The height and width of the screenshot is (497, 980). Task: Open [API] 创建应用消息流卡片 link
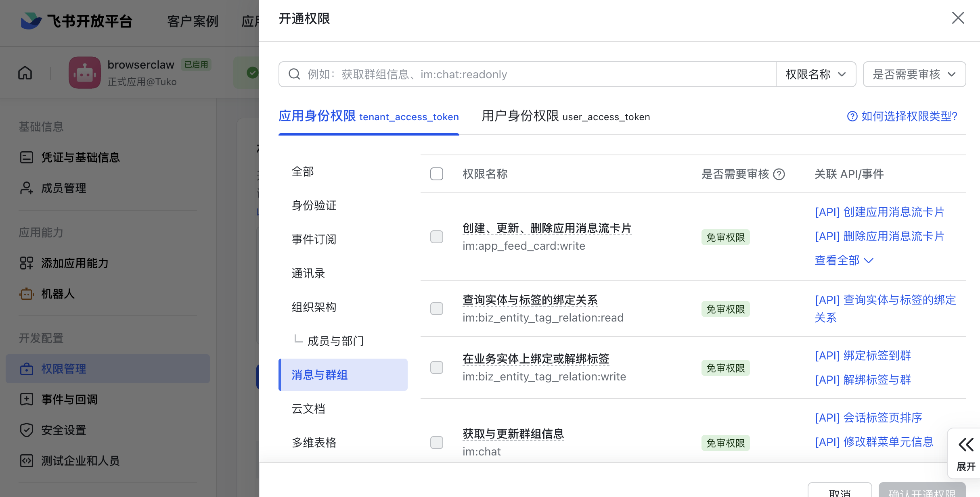coord(879,212)
